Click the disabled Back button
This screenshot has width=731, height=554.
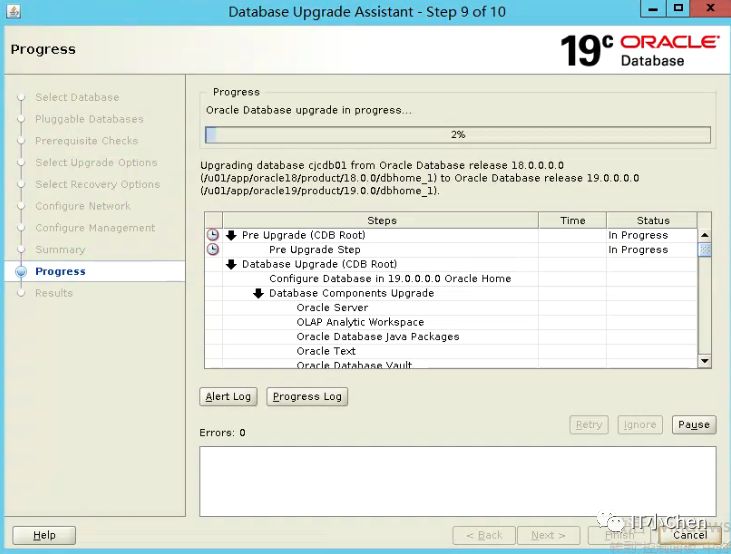pyautogui.click(x=484, y=535)
